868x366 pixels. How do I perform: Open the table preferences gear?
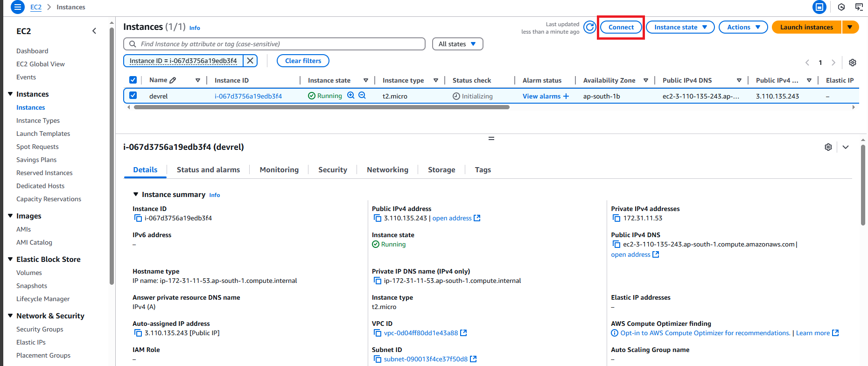point(853,63)
